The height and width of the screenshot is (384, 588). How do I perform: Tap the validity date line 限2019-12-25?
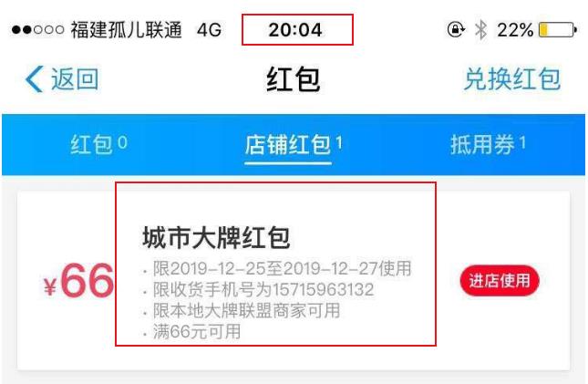(282, 269)
